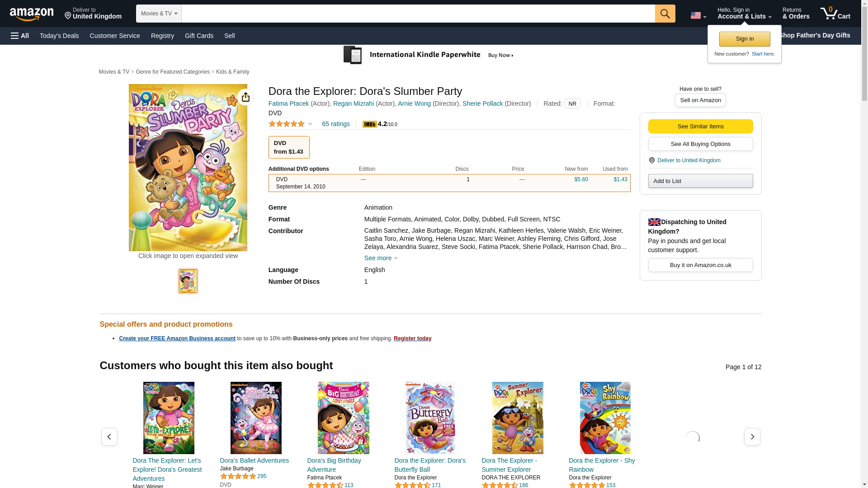Click the share icon on product image
The height and width of the screenshot is (488, 868).
245,97
